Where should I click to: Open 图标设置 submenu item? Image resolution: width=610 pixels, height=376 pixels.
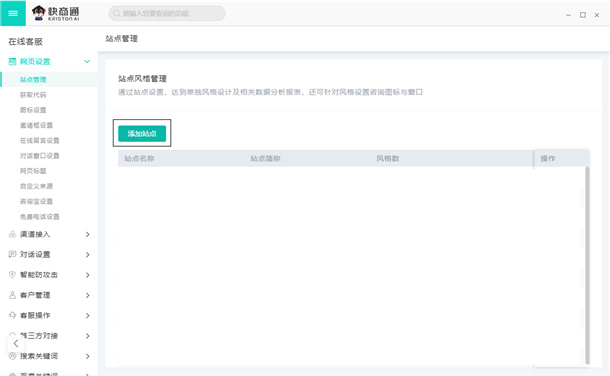33,110
